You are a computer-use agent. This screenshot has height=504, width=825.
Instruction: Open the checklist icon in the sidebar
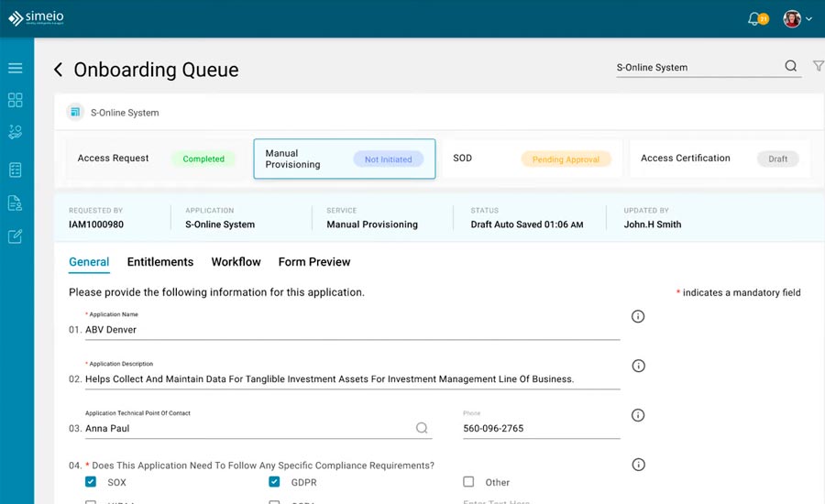(15, 170)
